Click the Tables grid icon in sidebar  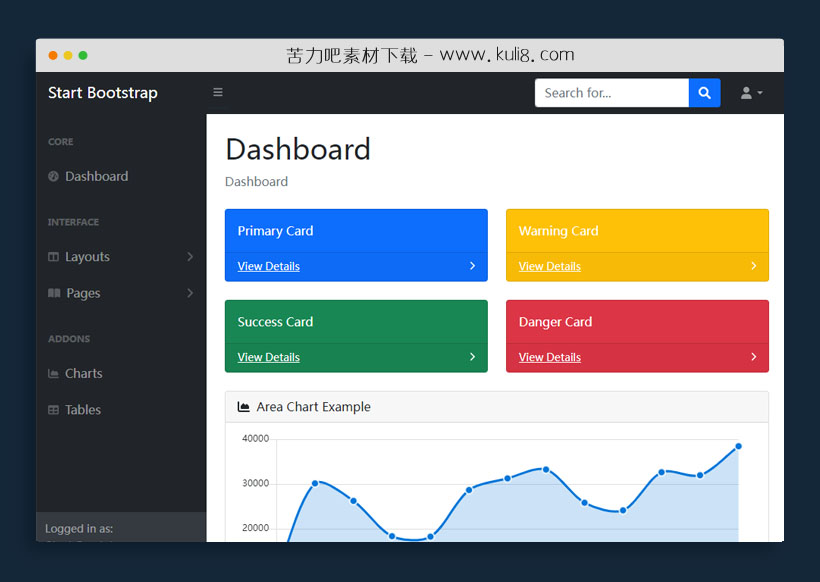(53, 410)
